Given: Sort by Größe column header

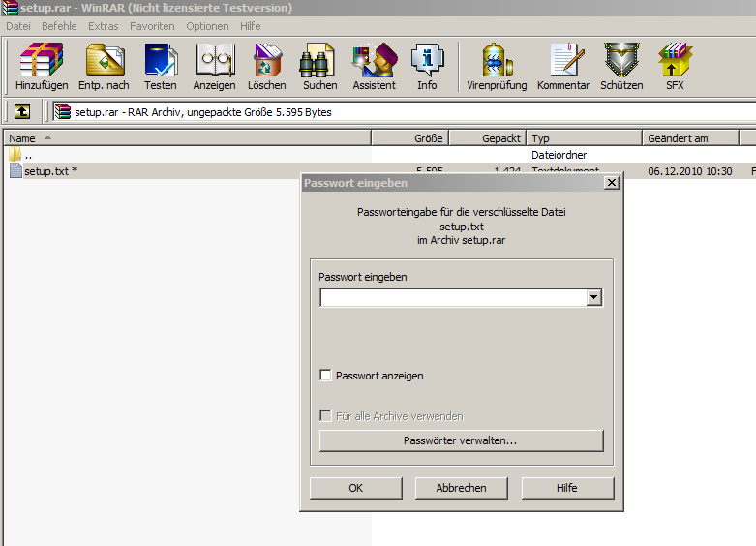Looking at the screenshot, I should [x=410, y=138].
